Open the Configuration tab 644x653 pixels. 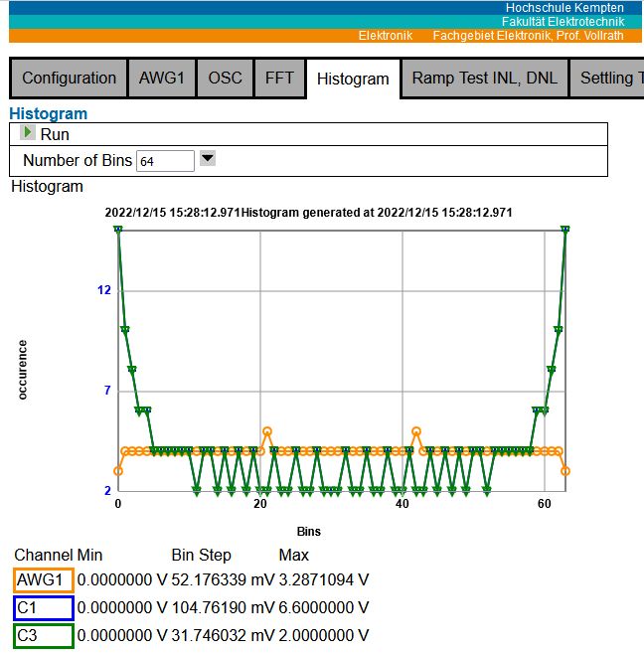(x=70, y=78)
